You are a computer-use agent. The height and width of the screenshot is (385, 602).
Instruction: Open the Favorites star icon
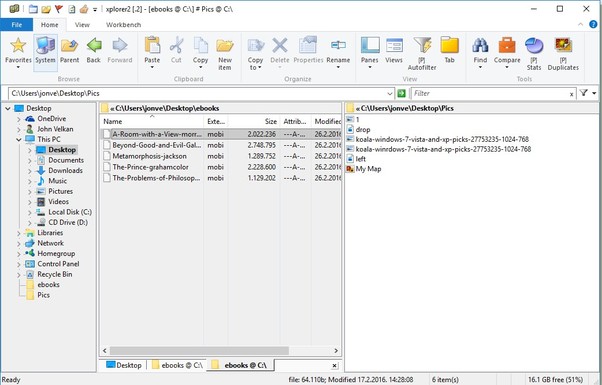click(x=18, y=46)
